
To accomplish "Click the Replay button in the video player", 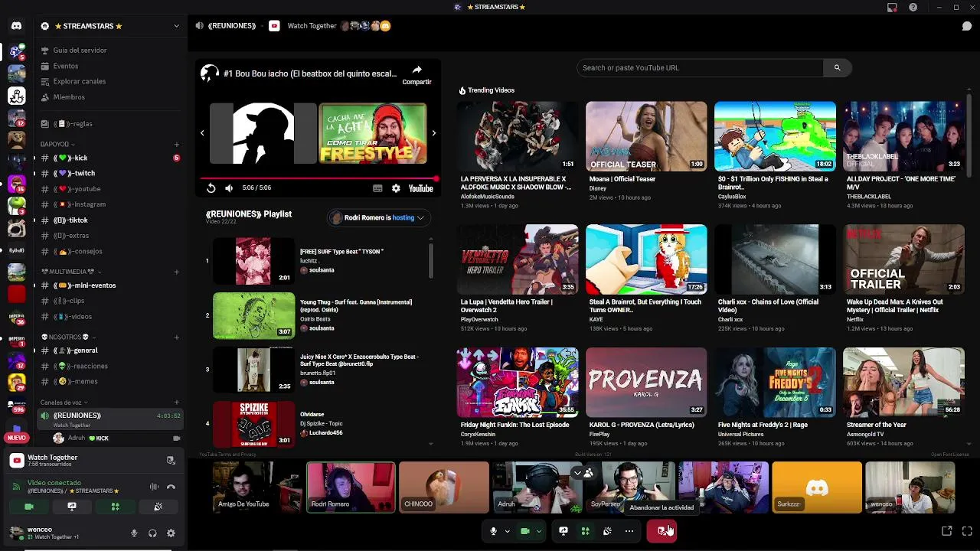I will tap(211, 187).
